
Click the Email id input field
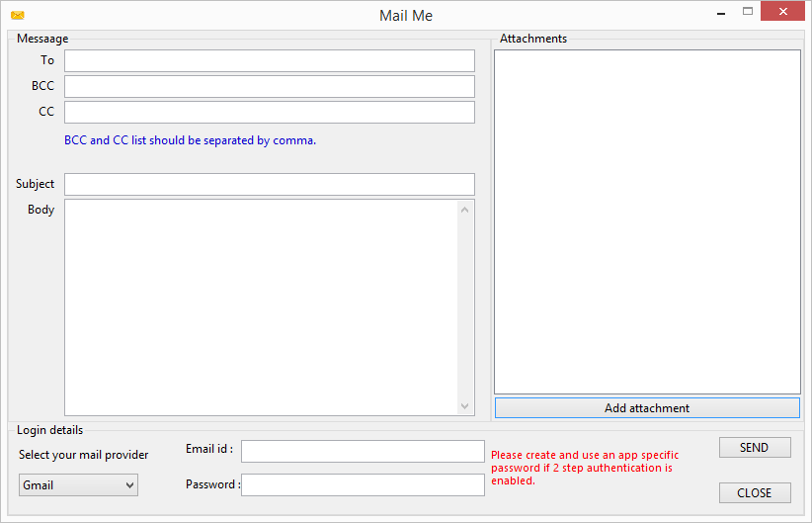pos(363,451)
